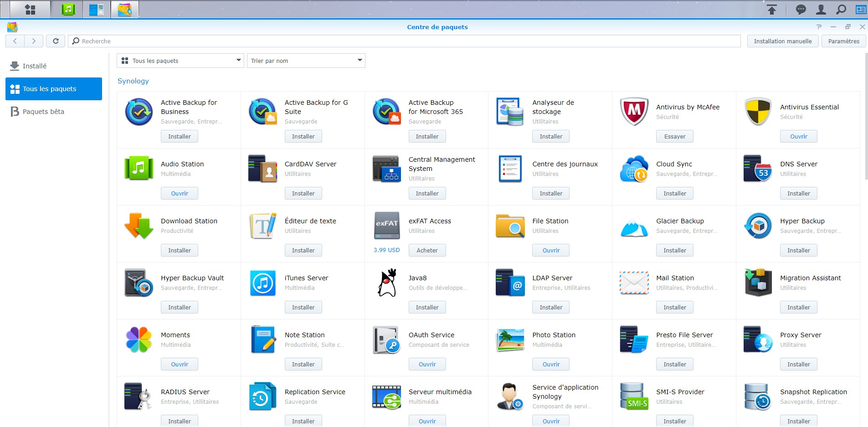Open notifications chat bubble icon
The image size is (868, 427).
tap(801, 10)
